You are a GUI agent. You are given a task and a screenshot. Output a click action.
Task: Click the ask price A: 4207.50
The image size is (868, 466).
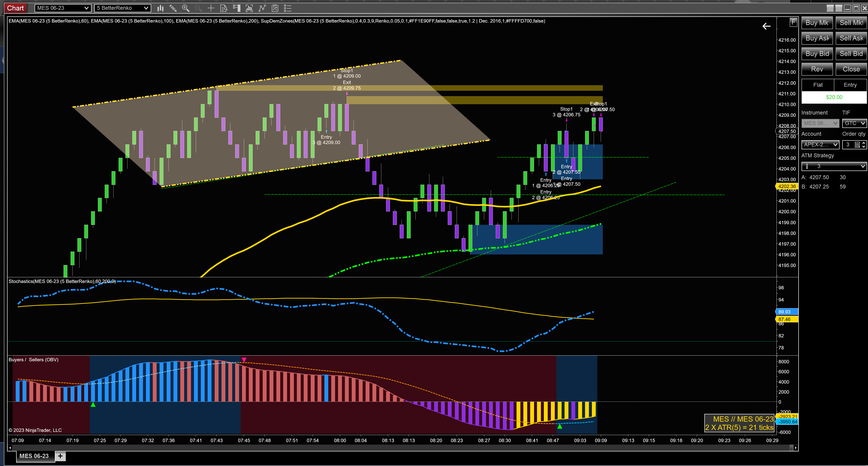click(x=815, y=178)
